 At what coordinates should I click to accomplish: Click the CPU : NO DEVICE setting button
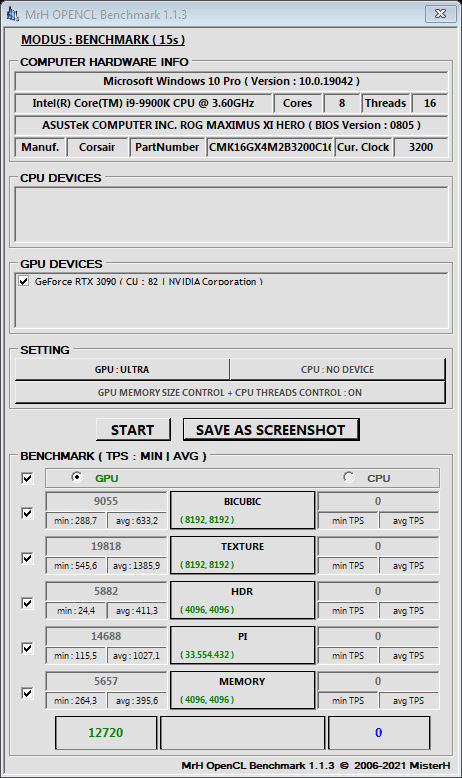[x=337, y=370]
